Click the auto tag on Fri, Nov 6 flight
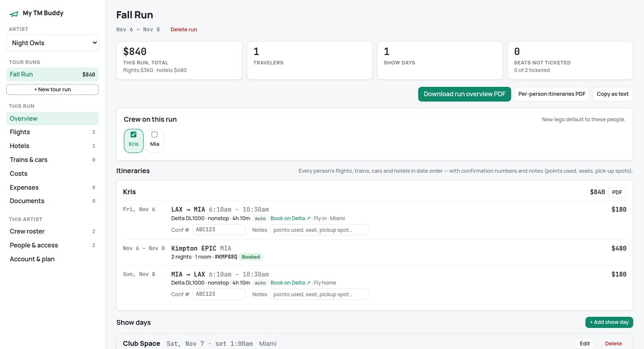 click(x=260, y=218)
